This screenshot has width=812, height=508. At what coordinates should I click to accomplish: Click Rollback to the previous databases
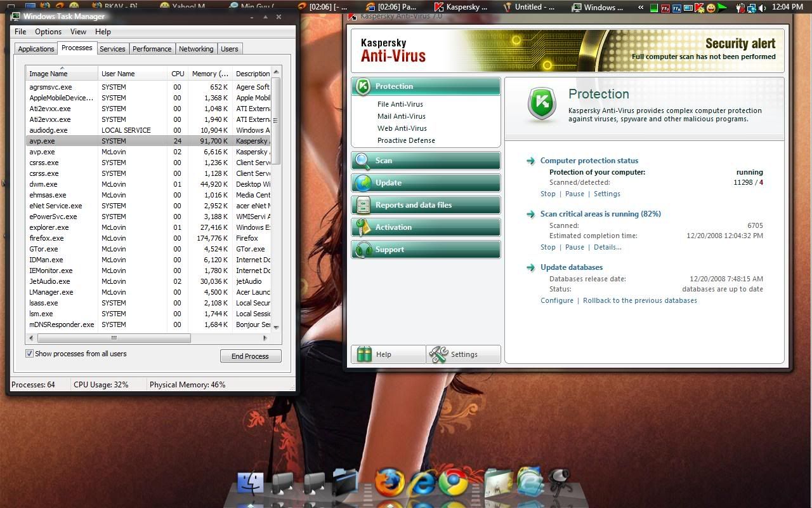640,300
